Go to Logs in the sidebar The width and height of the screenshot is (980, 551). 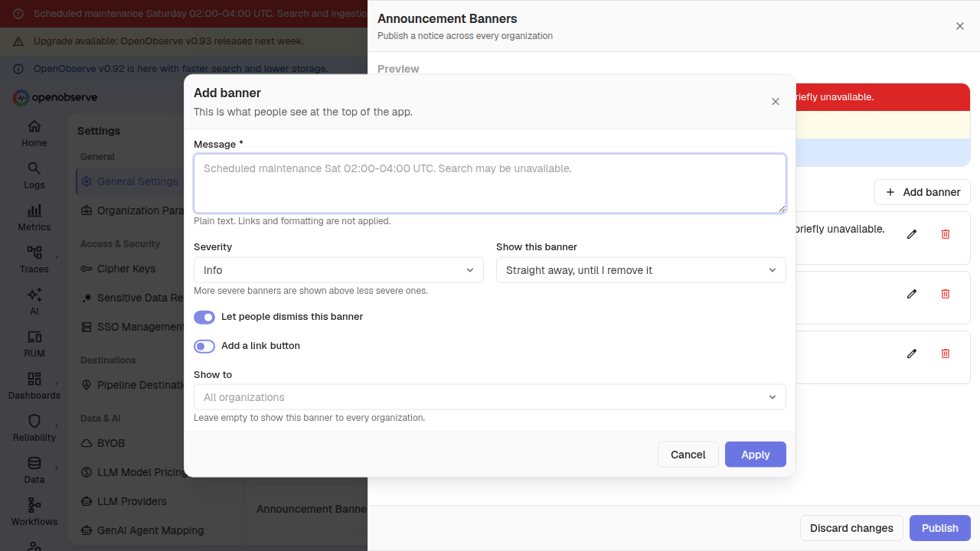click(34, 175)
